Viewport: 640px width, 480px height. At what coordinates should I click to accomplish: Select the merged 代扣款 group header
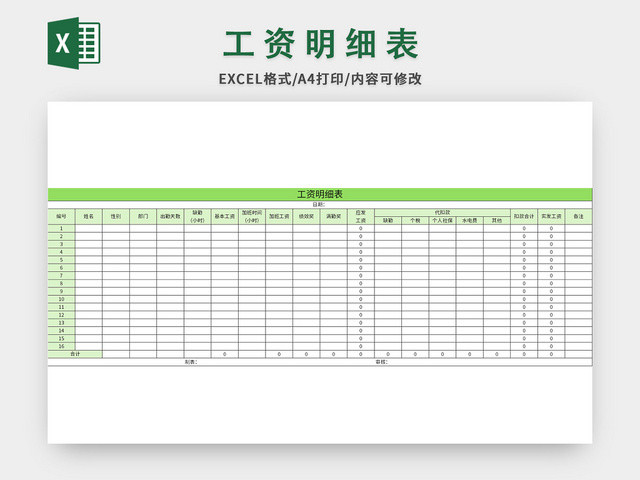(442, 213)
